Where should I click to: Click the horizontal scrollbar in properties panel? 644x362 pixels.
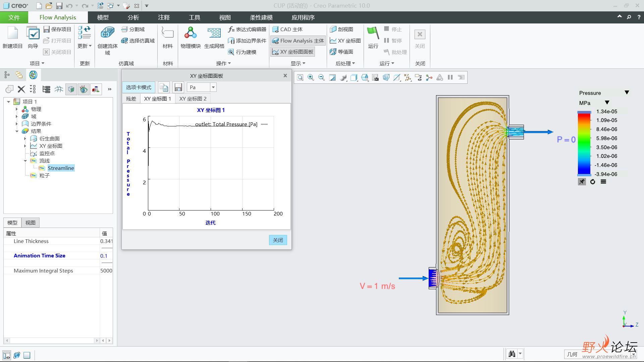tap(52, 341)
